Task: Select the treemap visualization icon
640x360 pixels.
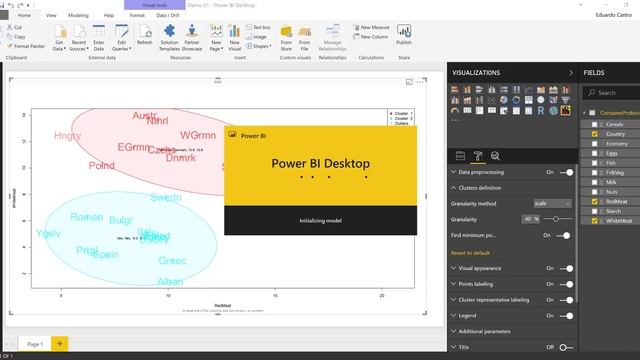Action: tap(529, 100)
